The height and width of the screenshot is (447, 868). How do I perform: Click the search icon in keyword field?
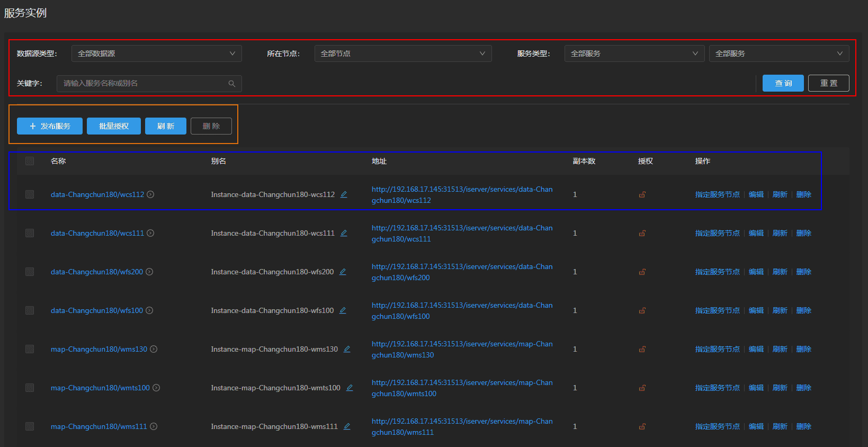tap(231, 84)
